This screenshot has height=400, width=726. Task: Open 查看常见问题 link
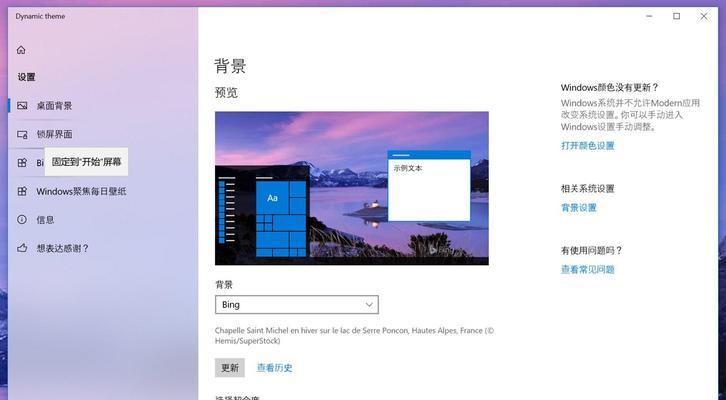click(588, 269)
